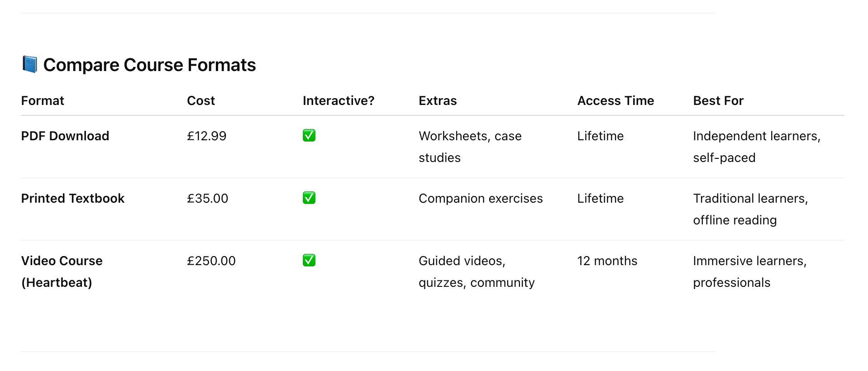Click the green checkmark in Video Course row

pyautogui.click(x=309, y=260)
